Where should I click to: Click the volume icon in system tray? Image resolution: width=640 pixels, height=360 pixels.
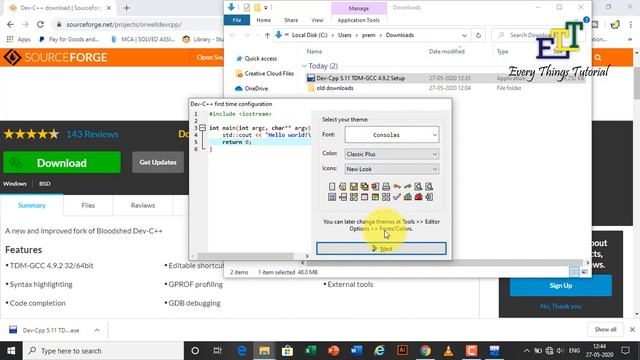point(560,351)
